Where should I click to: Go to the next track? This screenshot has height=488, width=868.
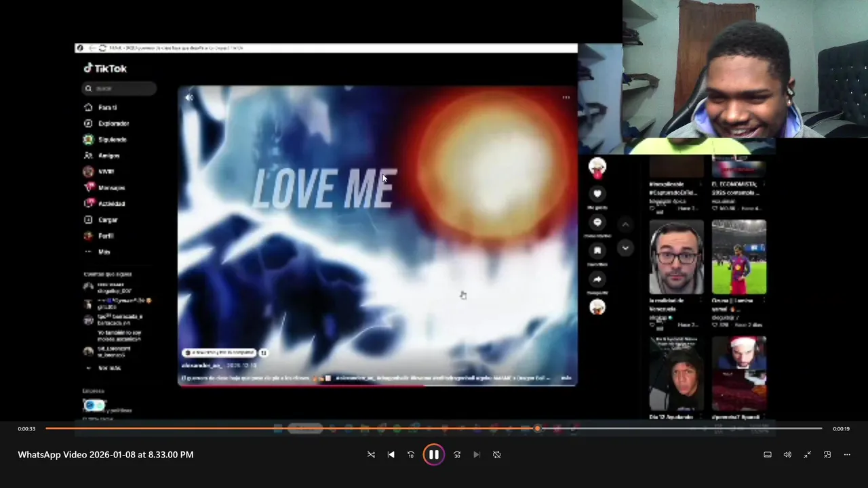tap(477, 455)
